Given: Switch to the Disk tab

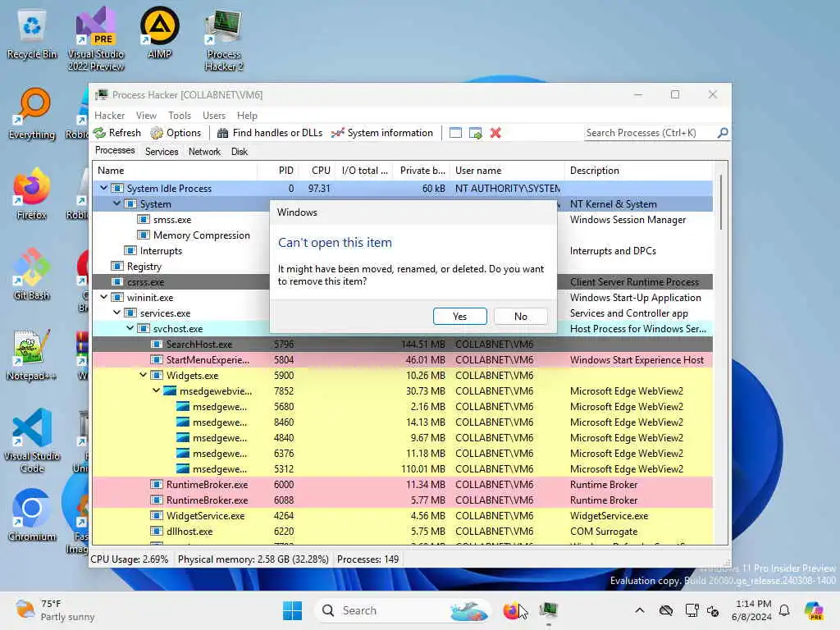Looking at the screenshot, I should [239, 152].
